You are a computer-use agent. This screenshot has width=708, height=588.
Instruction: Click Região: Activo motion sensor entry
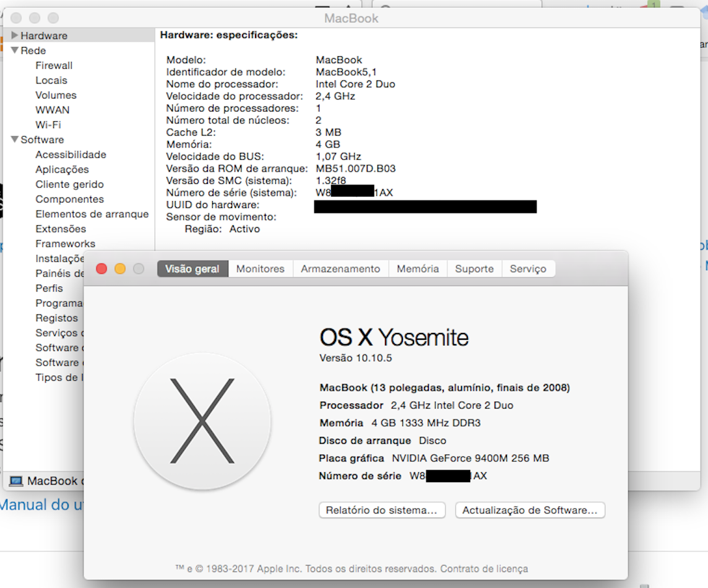[222, 229]
